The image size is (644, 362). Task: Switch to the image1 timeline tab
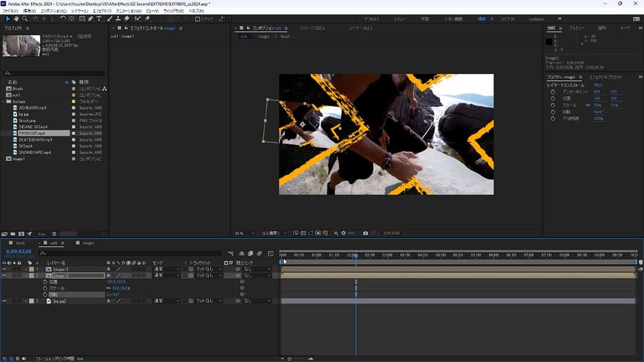(x=88, y=243)
